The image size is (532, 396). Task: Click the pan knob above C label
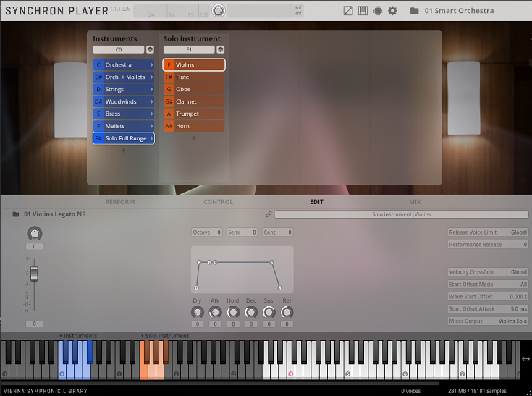coord(34,233)
